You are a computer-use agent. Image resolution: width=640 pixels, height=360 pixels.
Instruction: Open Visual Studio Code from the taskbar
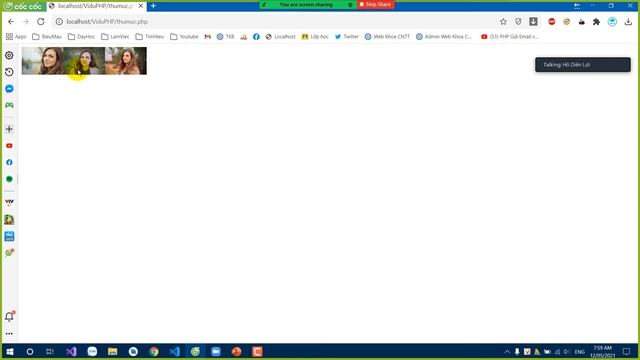click(x=175, y=351)
